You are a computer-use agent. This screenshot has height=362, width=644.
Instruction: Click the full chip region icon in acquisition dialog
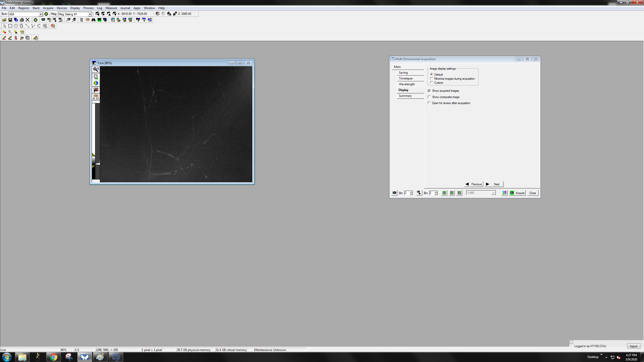point(444,193)
